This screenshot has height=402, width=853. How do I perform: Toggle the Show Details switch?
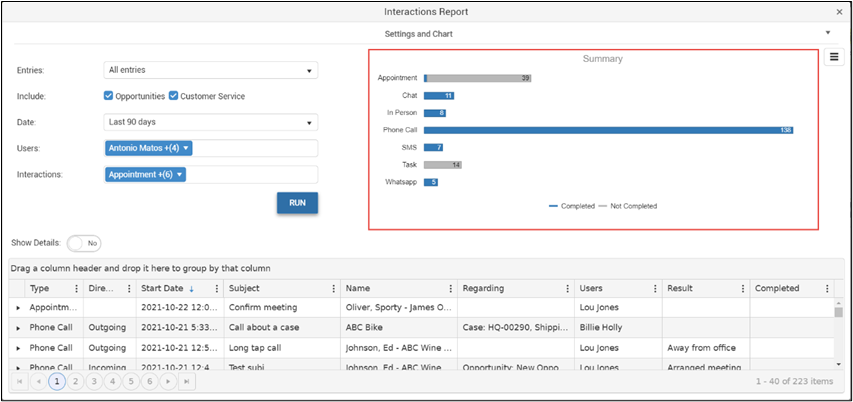pyautogui.click(x=84, y=243)
